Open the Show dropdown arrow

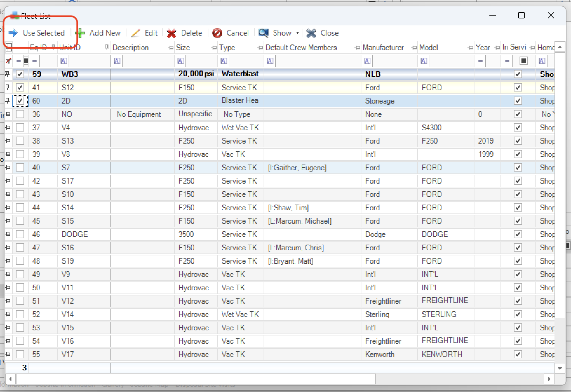tap(298, 33)
